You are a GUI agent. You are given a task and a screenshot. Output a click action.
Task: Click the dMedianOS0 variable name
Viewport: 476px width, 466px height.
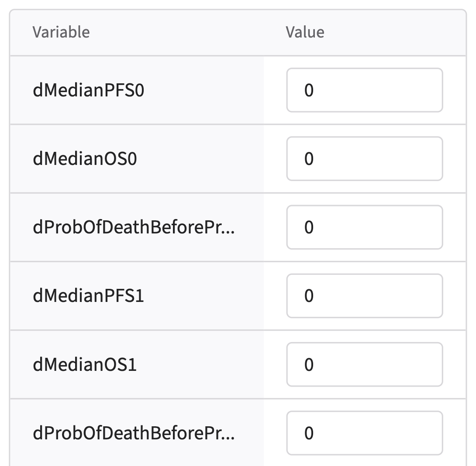click(85, 159)
